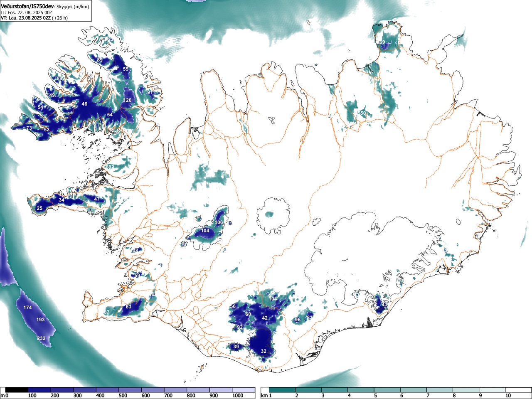Click the 69 value in the northeast
This screenshot has width=532, height=399.
tap(382, 42)
